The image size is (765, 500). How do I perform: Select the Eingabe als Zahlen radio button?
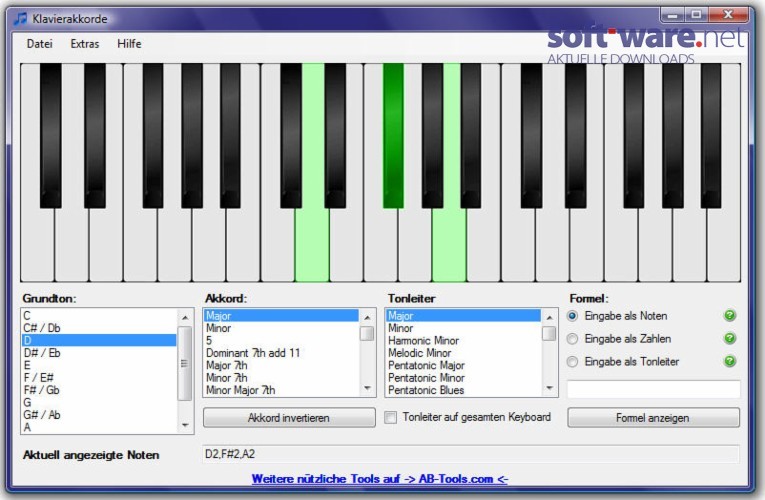coord(572,339)
